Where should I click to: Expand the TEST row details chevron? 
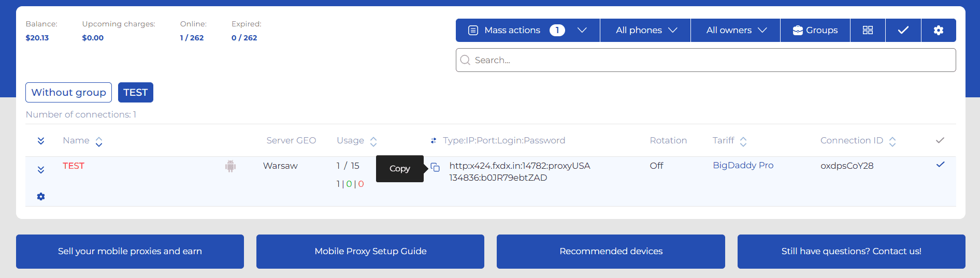(x=41, y=170)
